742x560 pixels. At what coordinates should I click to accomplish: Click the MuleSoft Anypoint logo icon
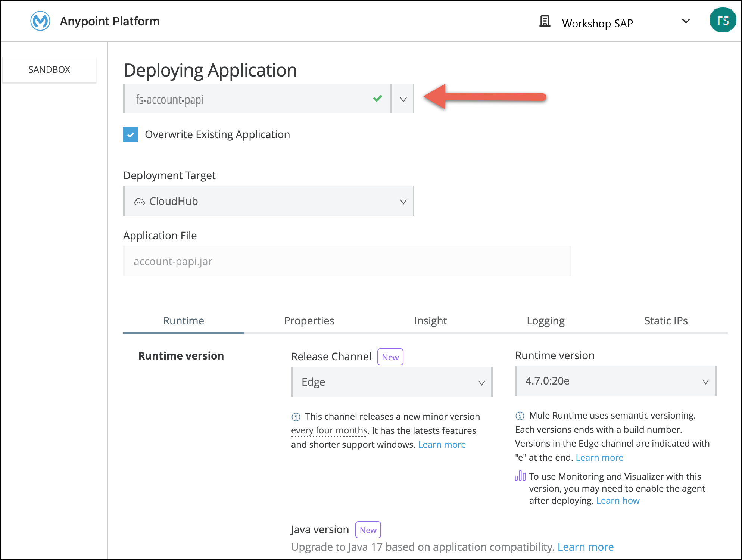tap(40, 21)
